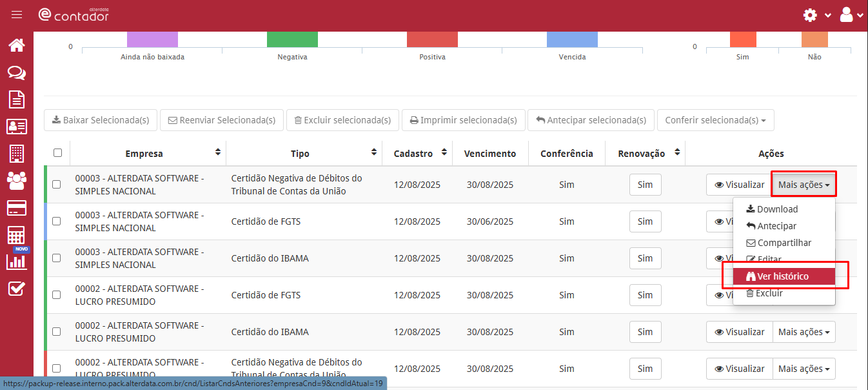
Task: Tick the select-all checkbox in table header
Action: click(58, 153)
